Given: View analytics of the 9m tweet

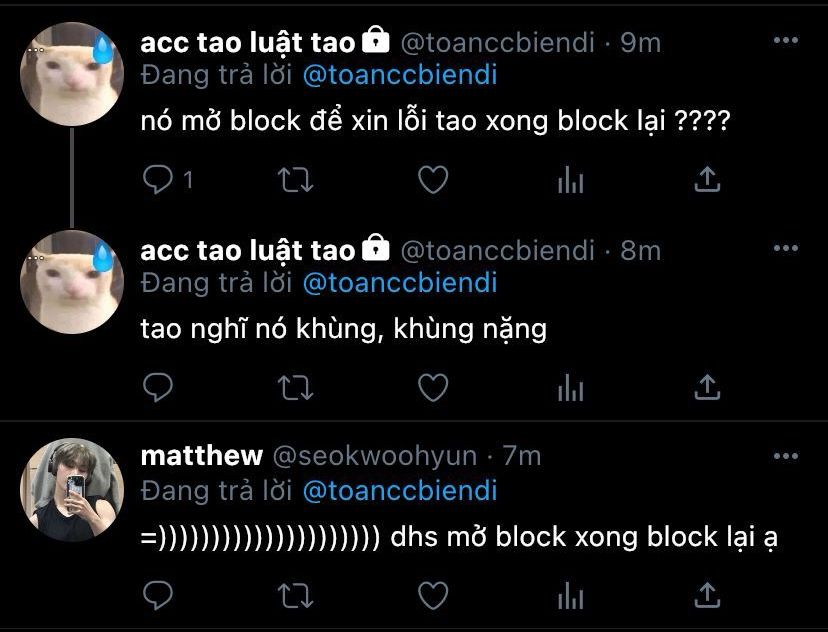Looking at the screenshot, I should (x=571, y=180).
